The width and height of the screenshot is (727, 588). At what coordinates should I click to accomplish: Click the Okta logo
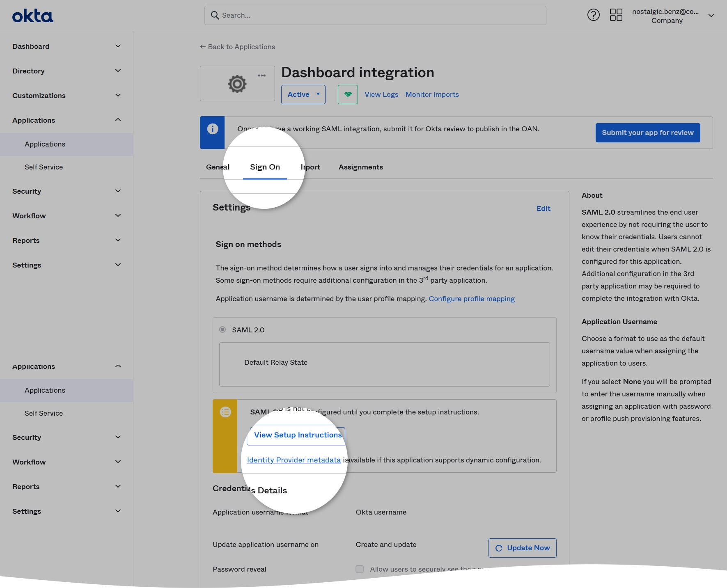click(x=33, y=16)
